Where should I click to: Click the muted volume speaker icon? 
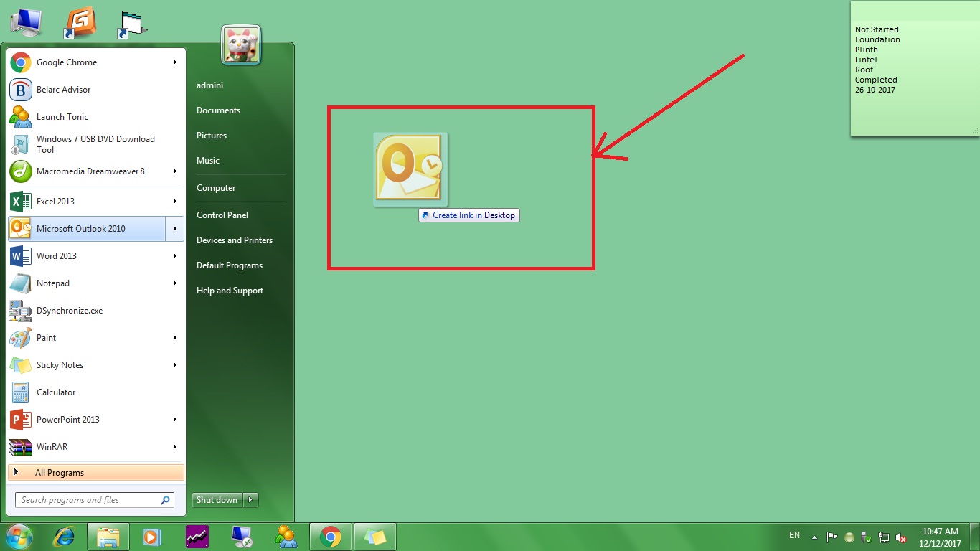(x=902, y=537)
